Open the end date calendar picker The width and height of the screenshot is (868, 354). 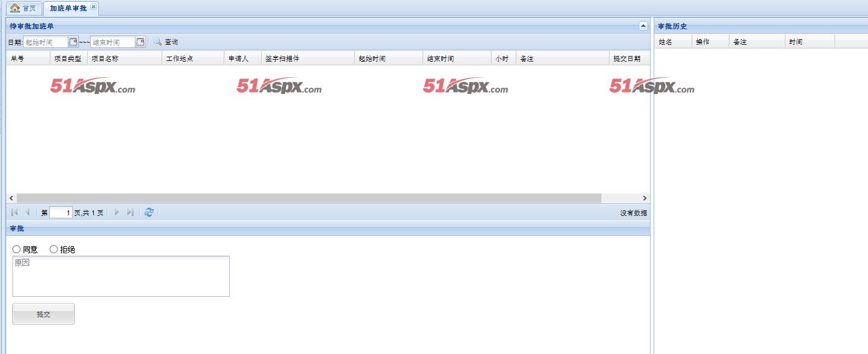coord(140,42)
